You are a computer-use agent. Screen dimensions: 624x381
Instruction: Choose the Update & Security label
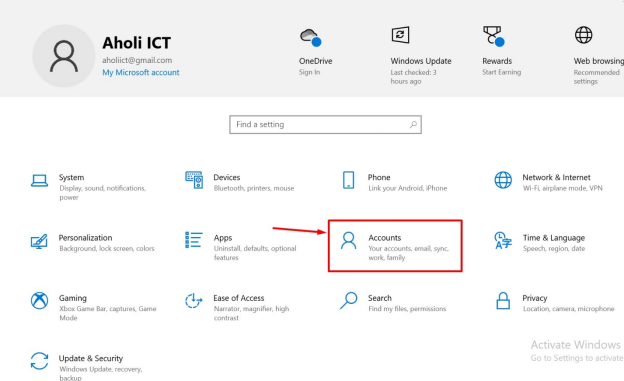91,358
